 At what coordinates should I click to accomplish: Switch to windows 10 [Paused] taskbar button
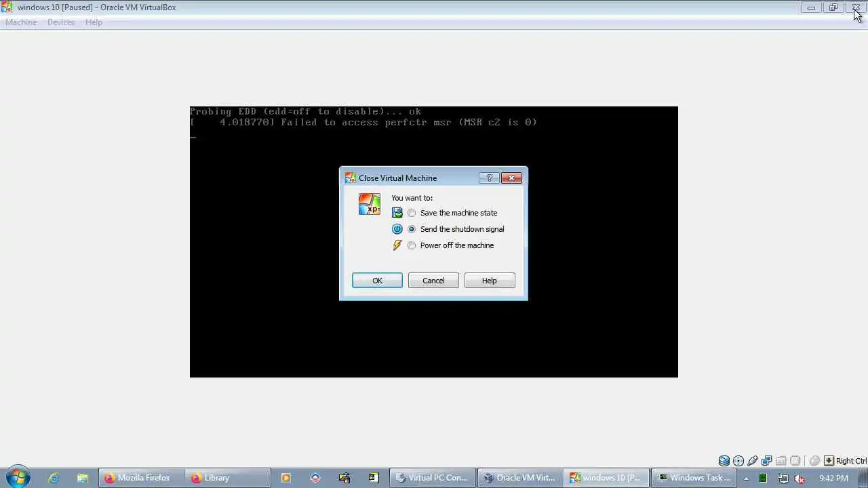(x=606, y=478)
